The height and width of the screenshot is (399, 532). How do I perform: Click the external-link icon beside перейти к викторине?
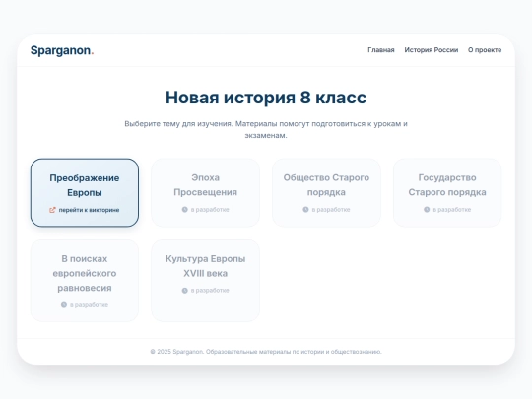pyautogui.click(x=52, y=210)
